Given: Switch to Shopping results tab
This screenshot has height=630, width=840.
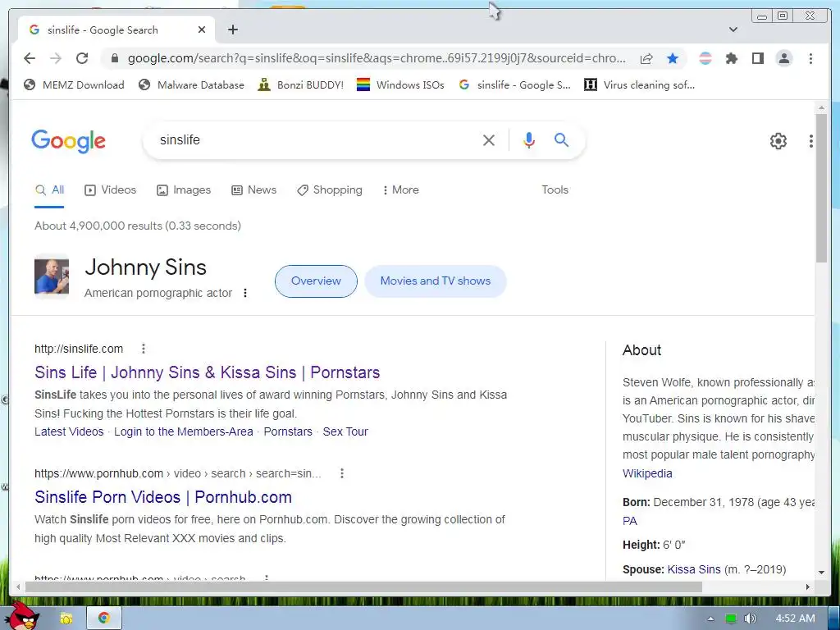Looking at the screenshot, I should click(x=330, y=190).
